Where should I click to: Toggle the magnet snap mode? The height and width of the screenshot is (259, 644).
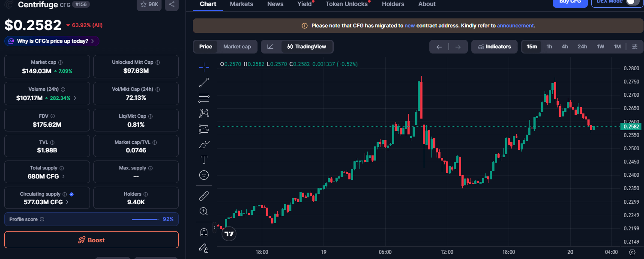pyautogui.click(x=204, y=232)
